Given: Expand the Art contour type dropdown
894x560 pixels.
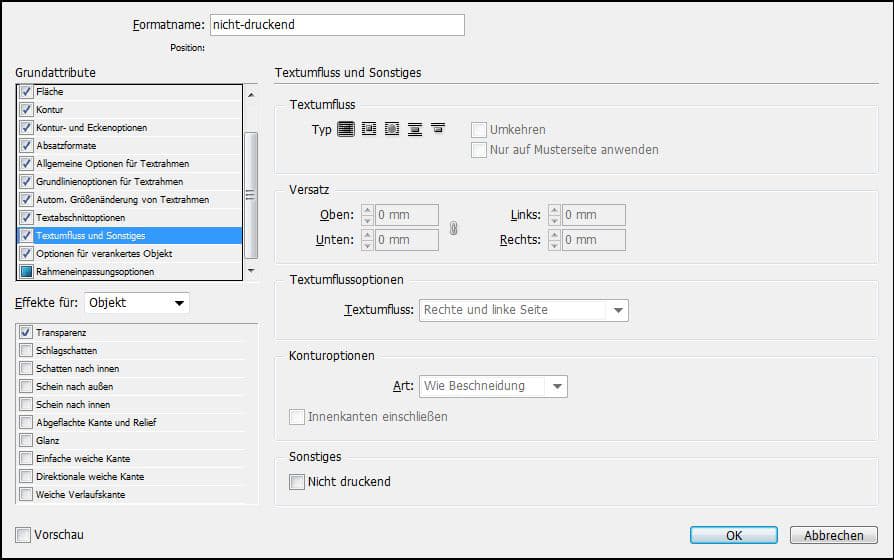Looking at the screenshot, I should point(493,386).
